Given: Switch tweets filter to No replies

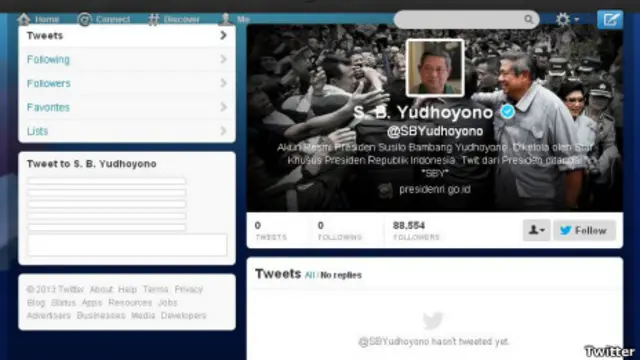Looking at the screenshot, I should point(341,275).
